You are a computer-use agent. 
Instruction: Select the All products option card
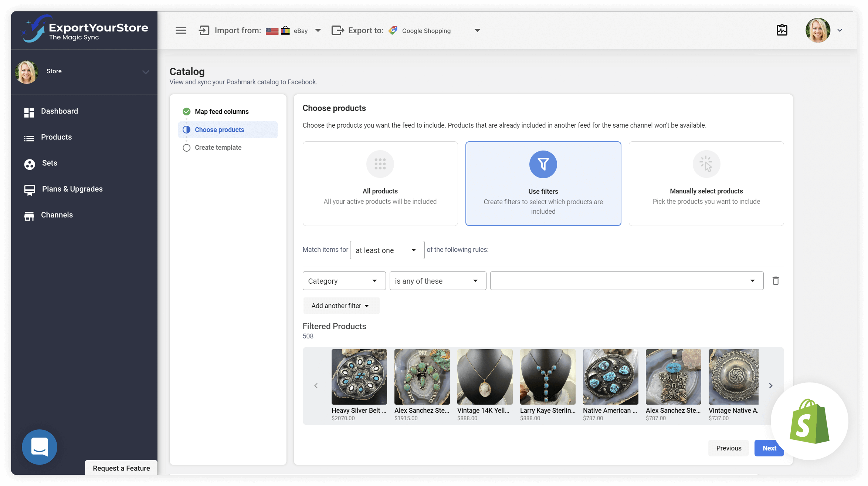[380, 183]
